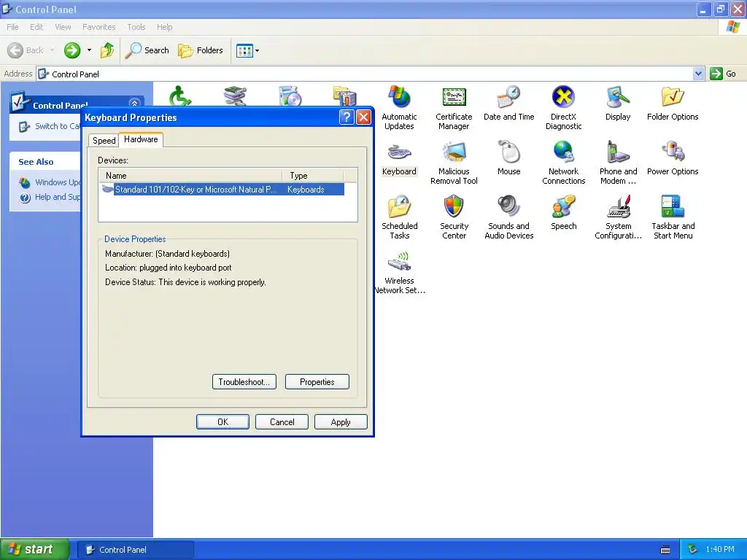Open System Configuration icon

618,217
